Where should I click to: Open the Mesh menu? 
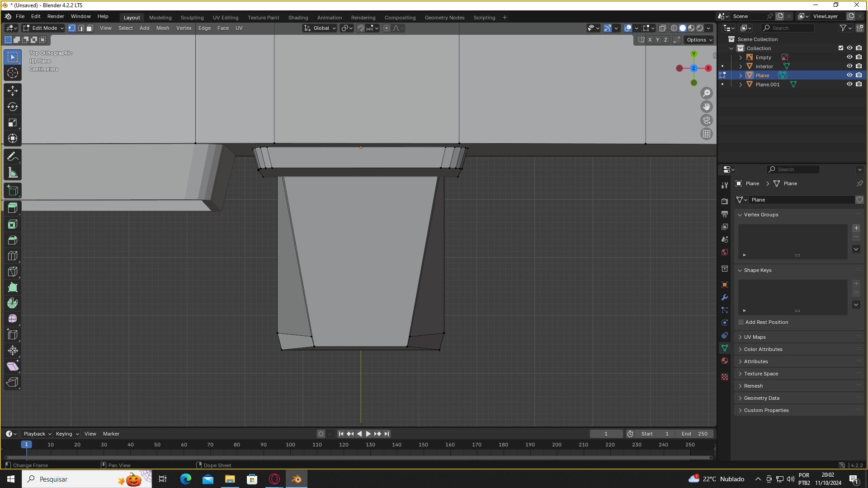162,28
